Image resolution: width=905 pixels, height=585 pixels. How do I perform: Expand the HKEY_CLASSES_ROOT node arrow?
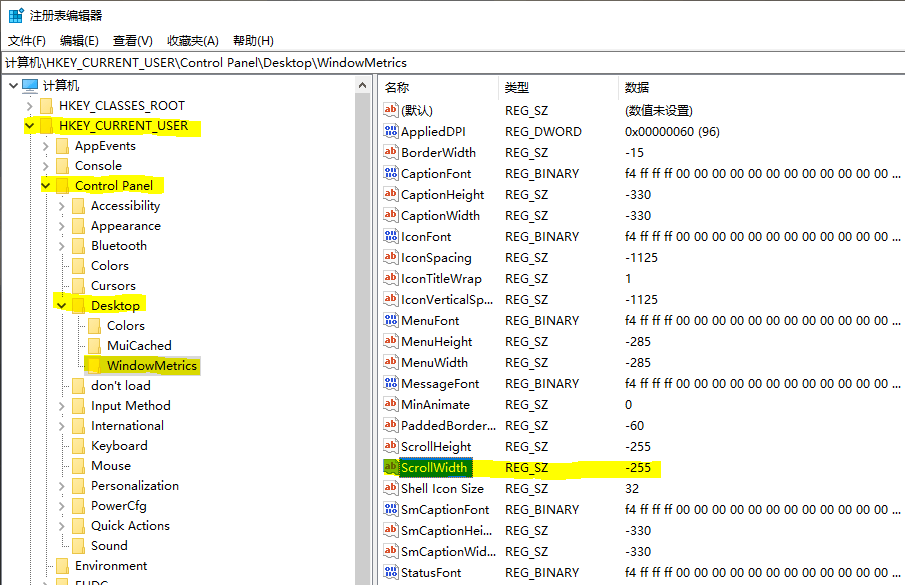tap(29, 106)
